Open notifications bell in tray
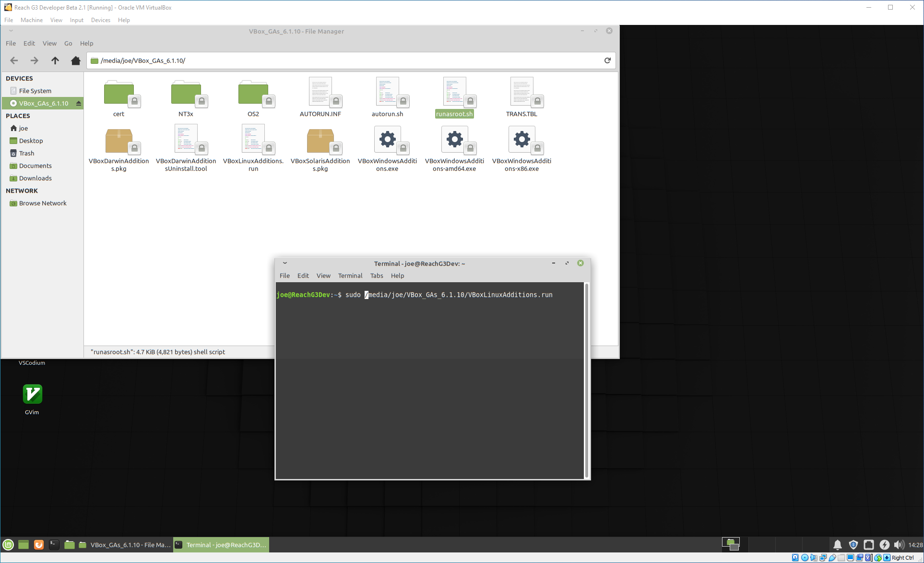Image resolution: width=924 pixels, height=563 pixels. (x=838, y=545)
